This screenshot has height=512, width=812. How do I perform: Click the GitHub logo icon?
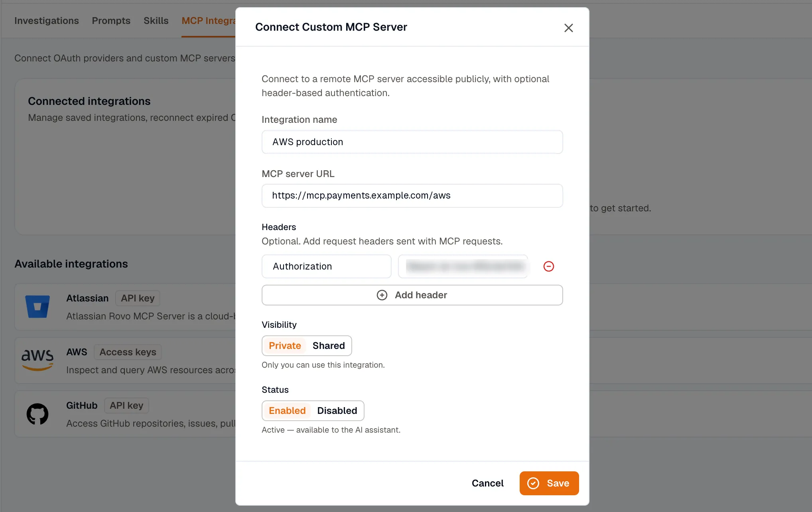click(x=37, y=414)
